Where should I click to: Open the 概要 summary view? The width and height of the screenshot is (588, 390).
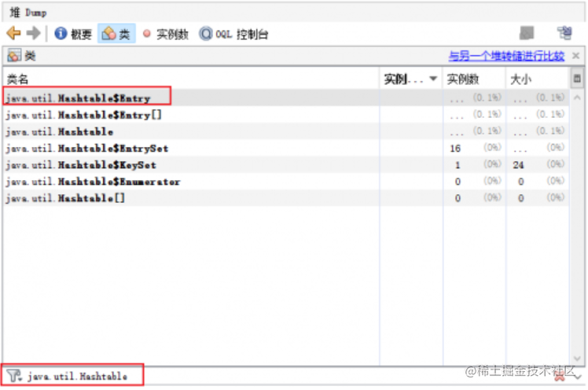click(x=73, y=34)
